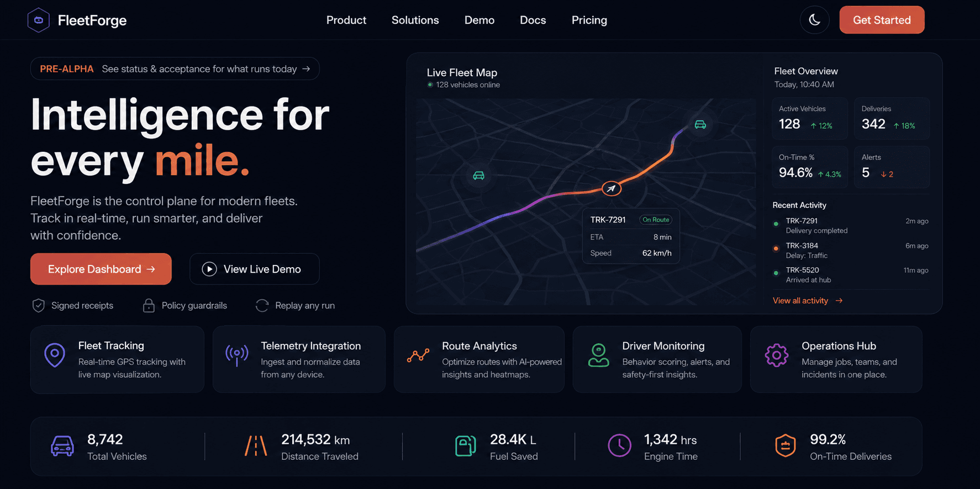Screen dimensions: 980x489
Task: Click the FleetForge hexagon logo icon
Action: tap(39, 20)
